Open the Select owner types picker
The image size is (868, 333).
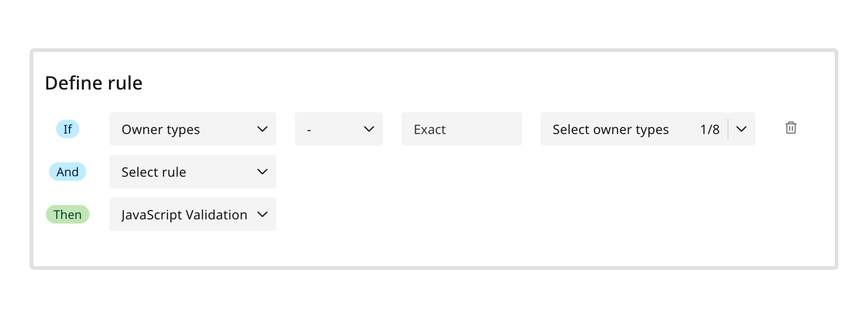click(x=647, y=129)
